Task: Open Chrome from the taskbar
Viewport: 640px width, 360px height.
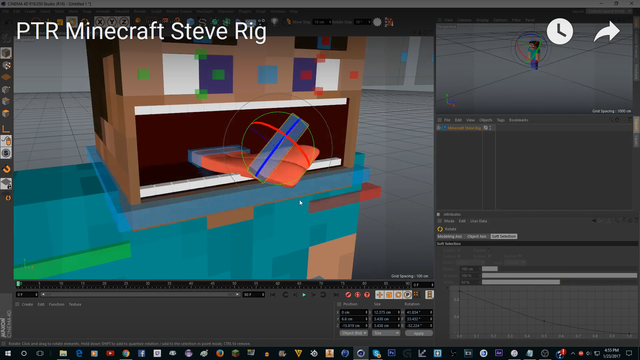Action: (126, 353)
